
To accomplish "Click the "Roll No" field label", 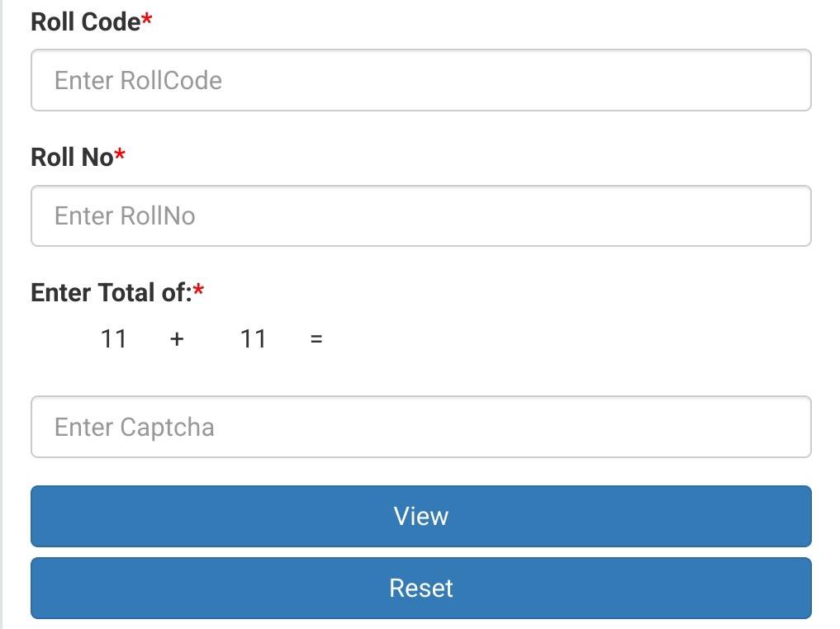I will (72, 157).
